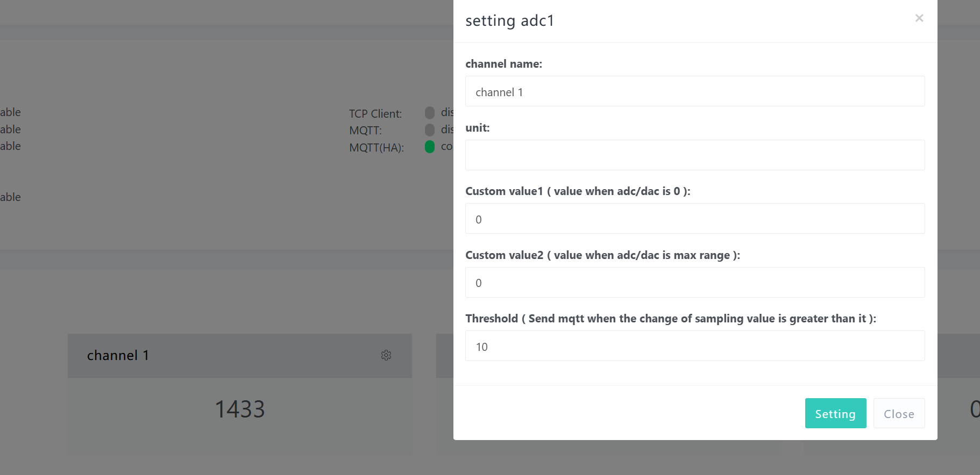
Task: Click the TCP Client gray status indicator
Action: coord(430,113)
